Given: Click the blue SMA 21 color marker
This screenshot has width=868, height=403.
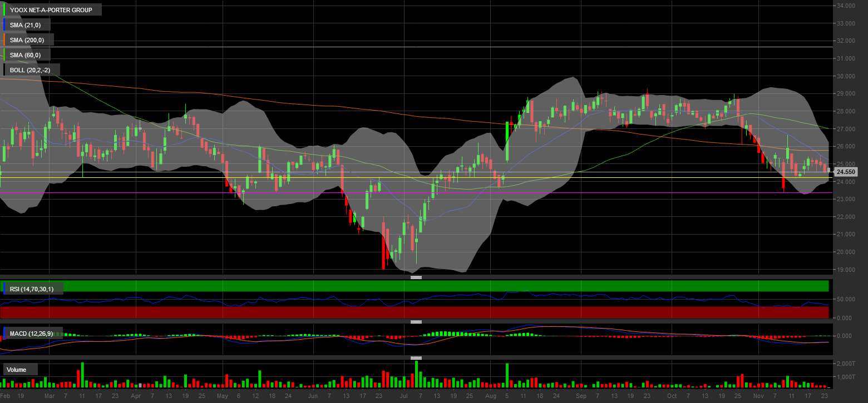Looking at the screenshot, I should tap(4, 25).
